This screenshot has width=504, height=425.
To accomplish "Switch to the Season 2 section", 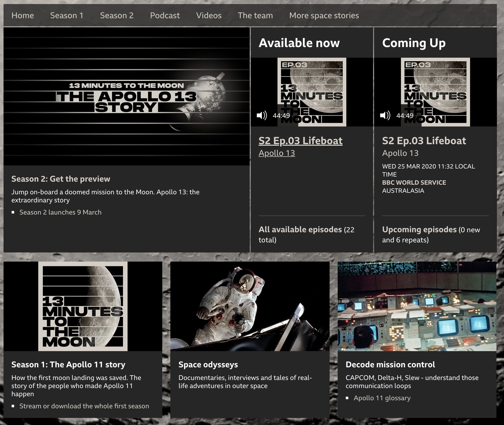I will [x=117, y=15].
